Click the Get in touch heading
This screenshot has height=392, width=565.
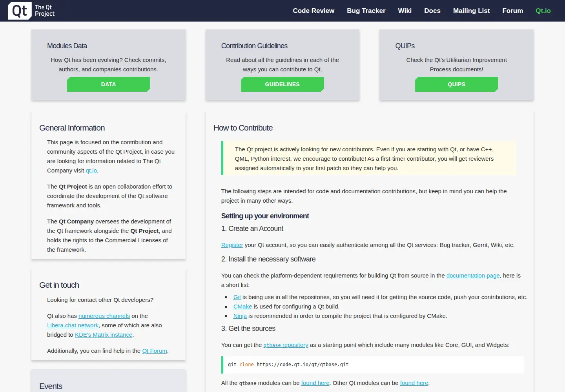(x=59, y=285)
